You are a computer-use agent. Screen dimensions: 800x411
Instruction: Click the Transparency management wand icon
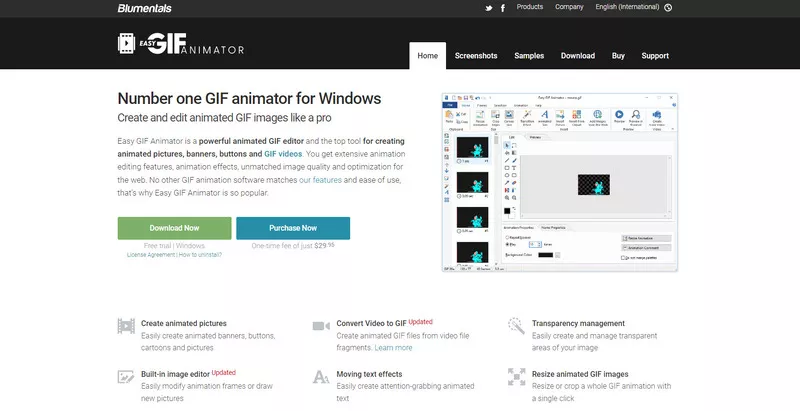(x=515, y=325)
